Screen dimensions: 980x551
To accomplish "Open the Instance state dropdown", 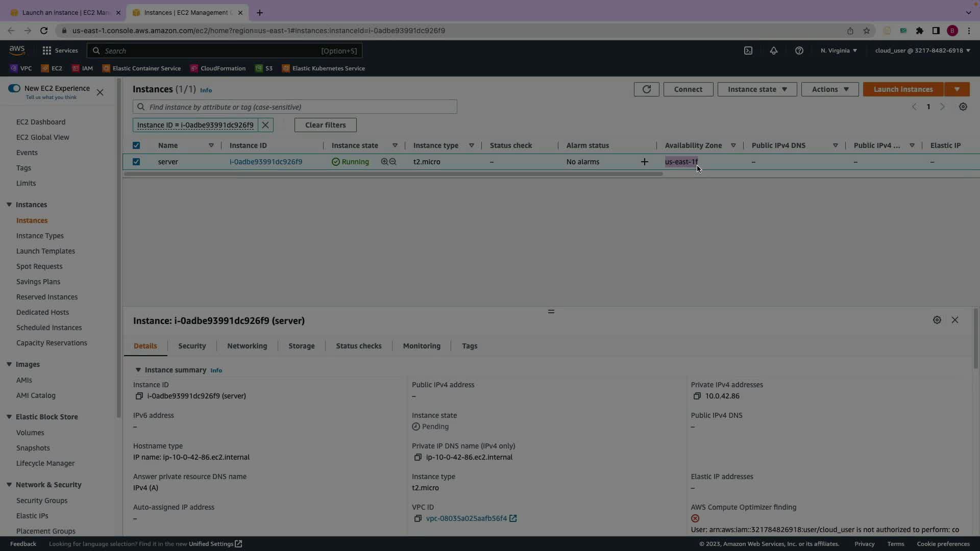I will point(757,89).
